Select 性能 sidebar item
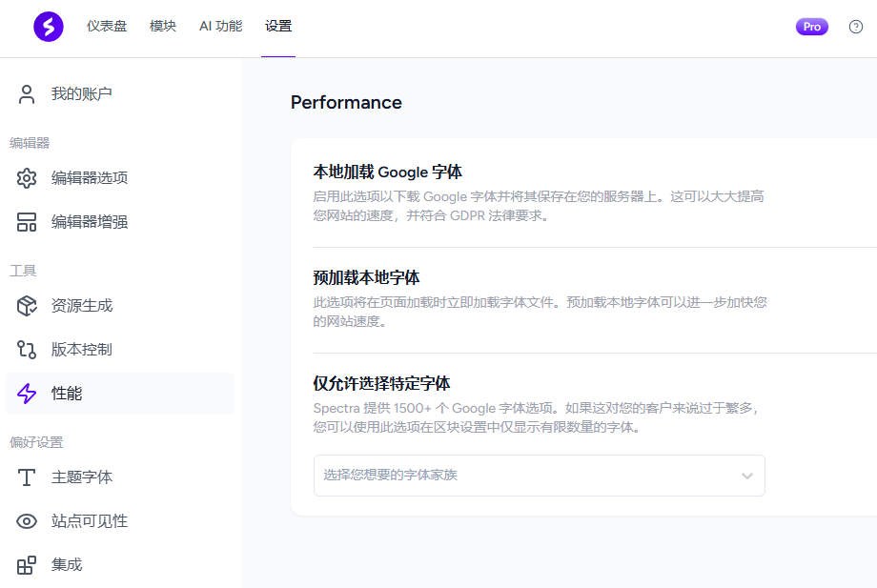 [119, 394]
